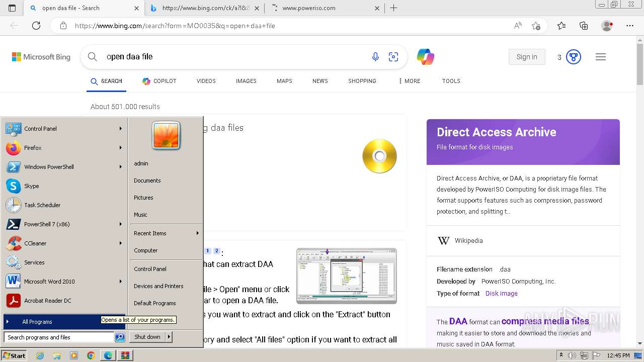Screen dimensions: 644x362
Task: Click the browser profile avatar
Action: click(x=607, y=26)
